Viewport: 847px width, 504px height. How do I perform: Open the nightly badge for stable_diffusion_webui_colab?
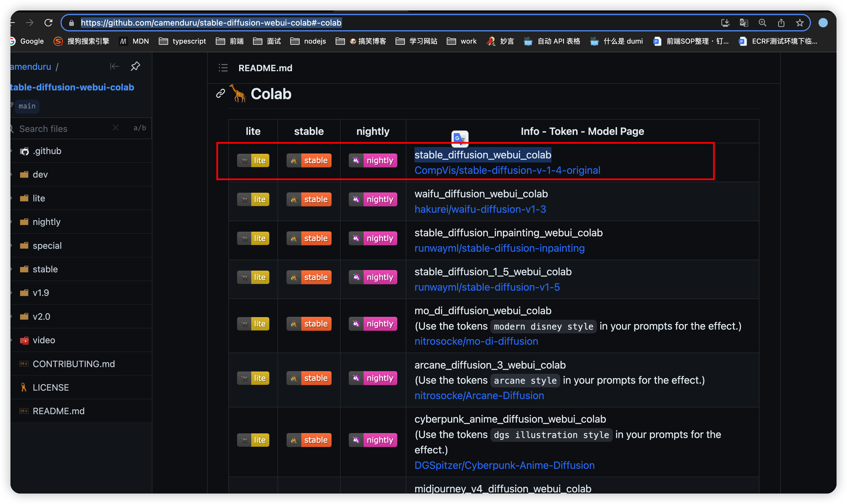(x=373, y=160)
